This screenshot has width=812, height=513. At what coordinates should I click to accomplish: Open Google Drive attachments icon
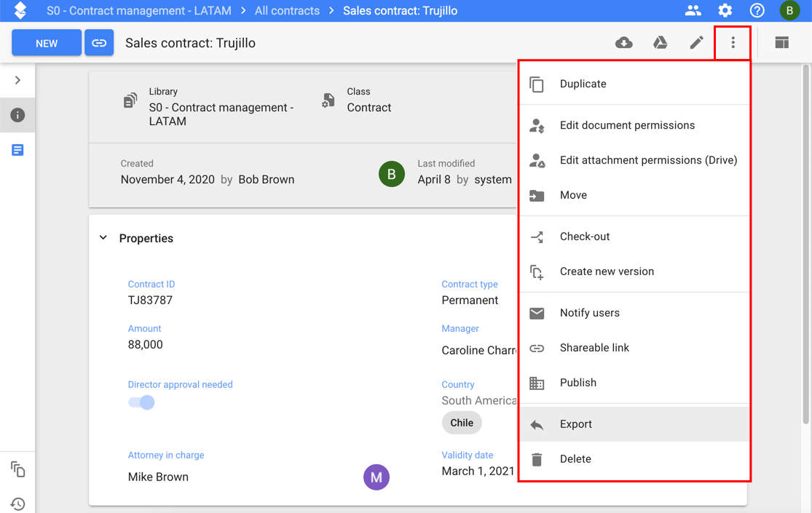pos(661,42)
